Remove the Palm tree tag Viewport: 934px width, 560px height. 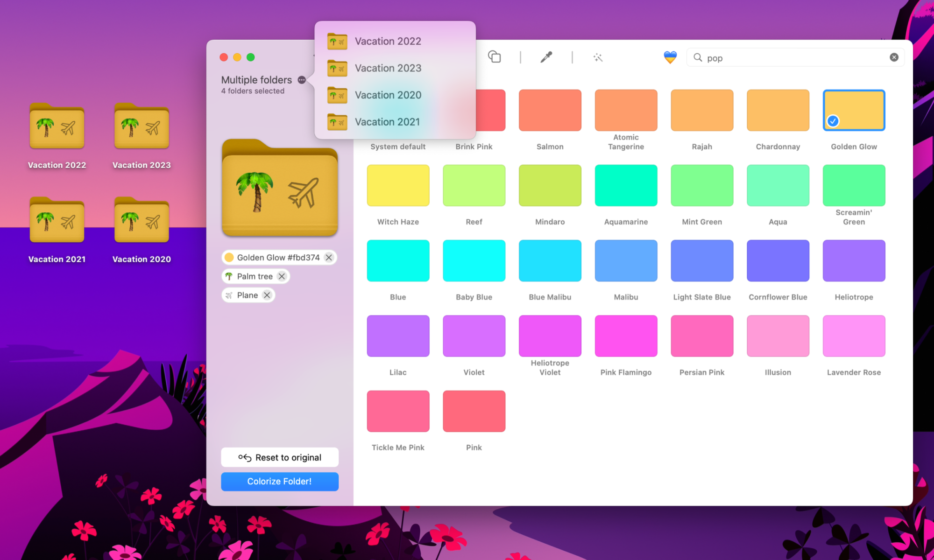[x=282, y=276]
